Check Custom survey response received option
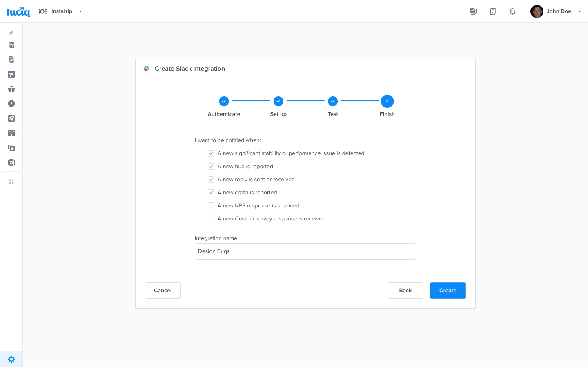The image size is (588, 367). [211, 219]
